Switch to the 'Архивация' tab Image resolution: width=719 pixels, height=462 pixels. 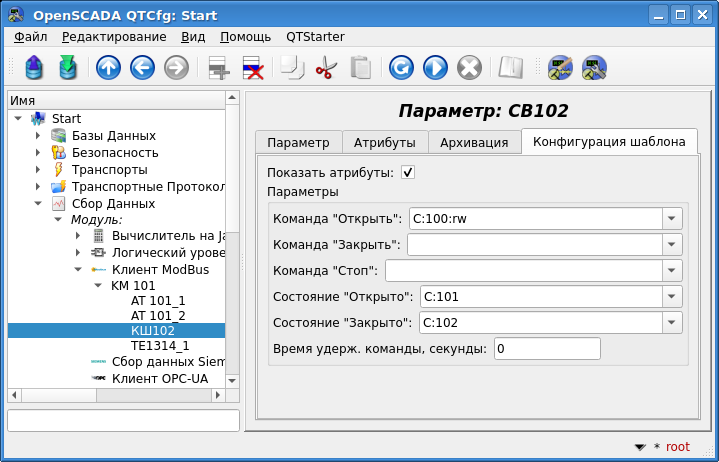474,142
